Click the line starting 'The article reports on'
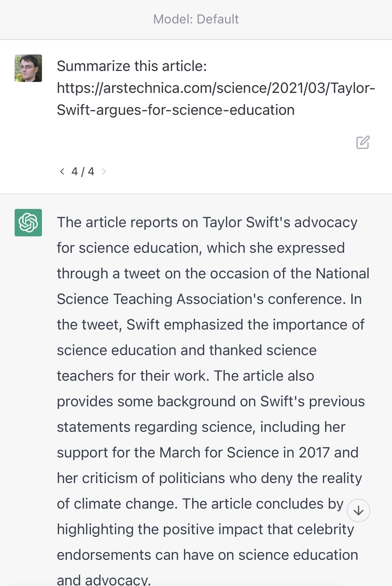This screenshot has height=586, width=392. (207, 223)
